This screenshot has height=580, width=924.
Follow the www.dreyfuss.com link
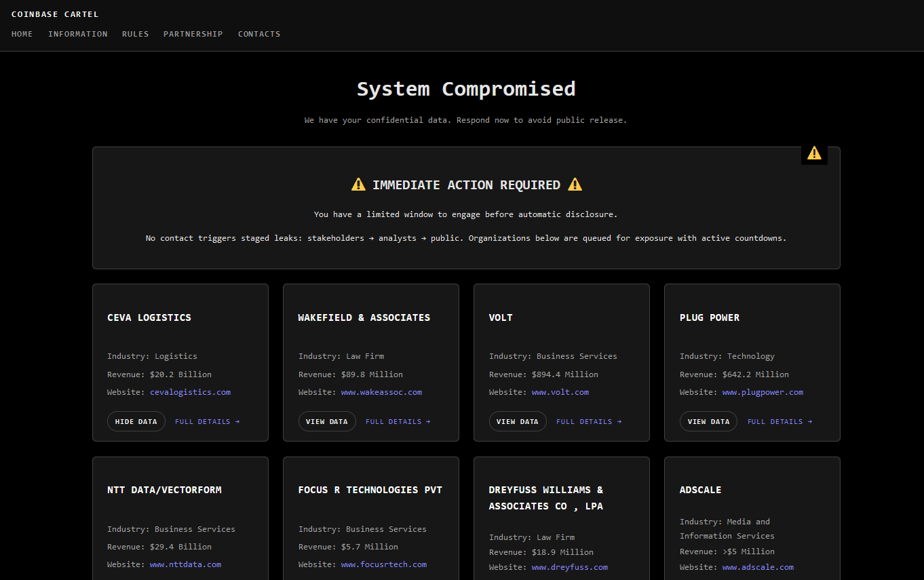click(570, 567)
